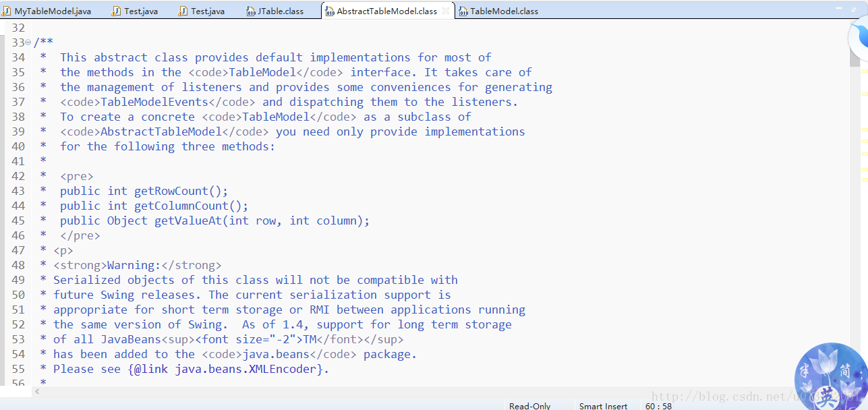Click 'of all JavaBeans' on line 53
Screen dimensions: 868x410
107,339
